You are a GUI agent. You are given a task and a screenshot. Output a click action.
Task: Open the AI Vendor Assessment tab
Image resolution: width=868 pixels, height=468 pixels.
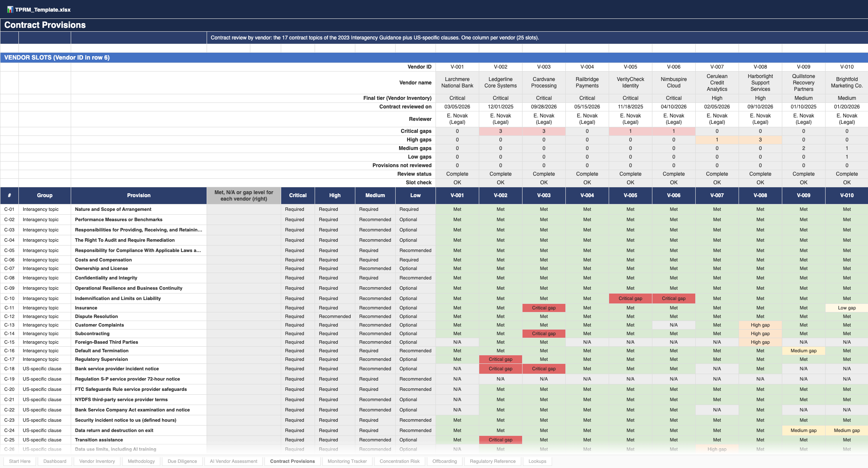[234, 461]
